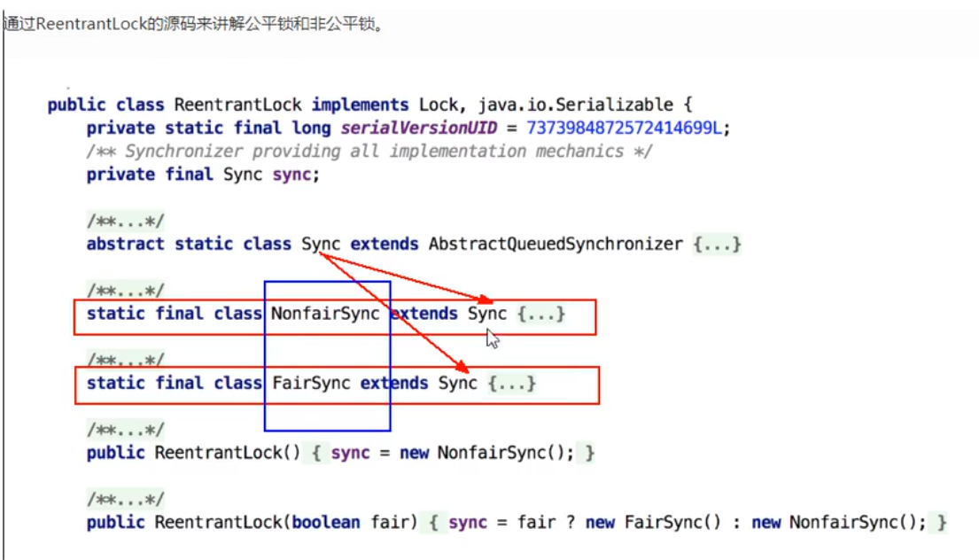Select the serialVersionUID field name
Screen dimensions: 979x560
click(419, 128)
